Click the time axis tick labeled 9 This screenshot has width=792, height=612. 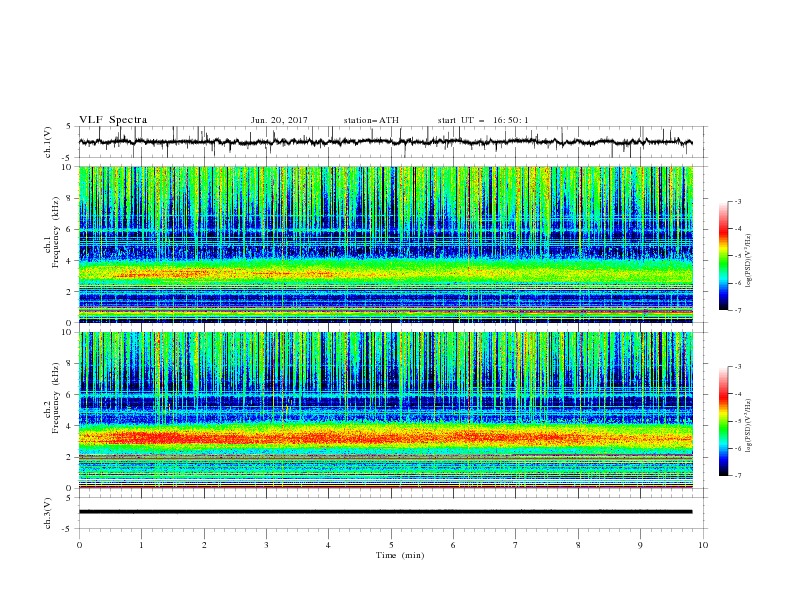[x=640, y=545]
